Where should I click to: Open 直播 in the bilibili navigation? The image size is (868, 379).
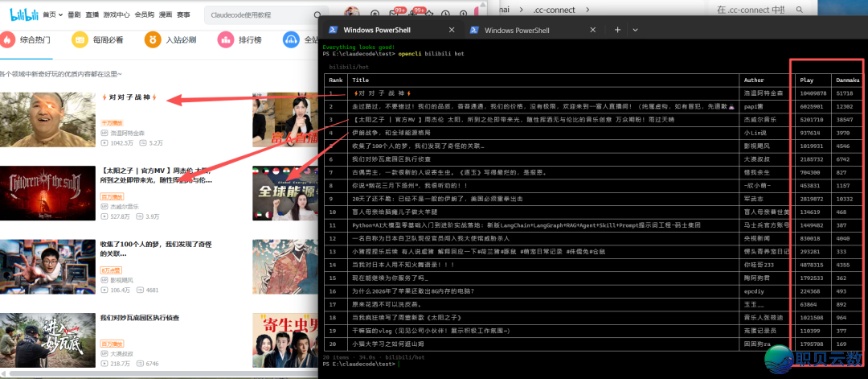coord(92,15)
